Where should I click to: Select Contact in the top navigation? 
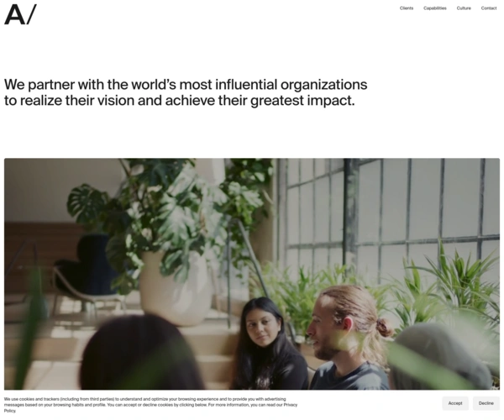tap(489, 8)
